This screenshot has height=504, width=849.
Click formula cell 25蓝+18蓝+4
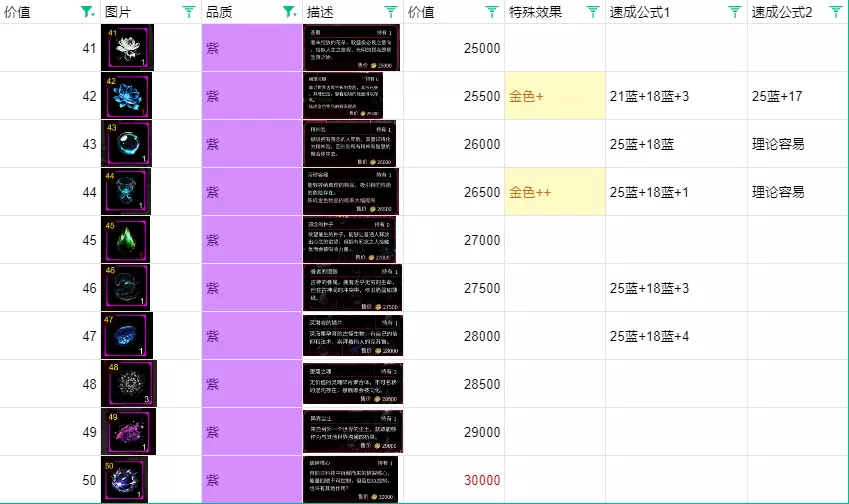pos(676,336)
